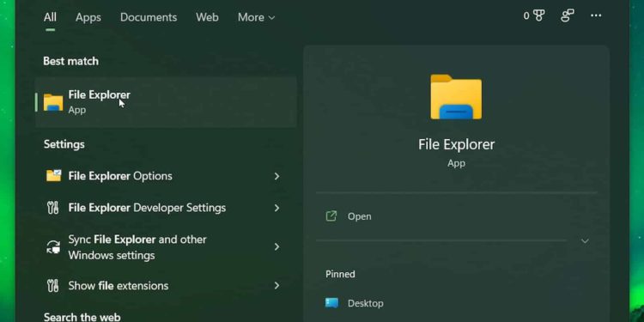Image resolution: width=644 pixels, height=322 pixels.
Task: Expand arrow for File Explorer Developer Settings
Action: 276,208
